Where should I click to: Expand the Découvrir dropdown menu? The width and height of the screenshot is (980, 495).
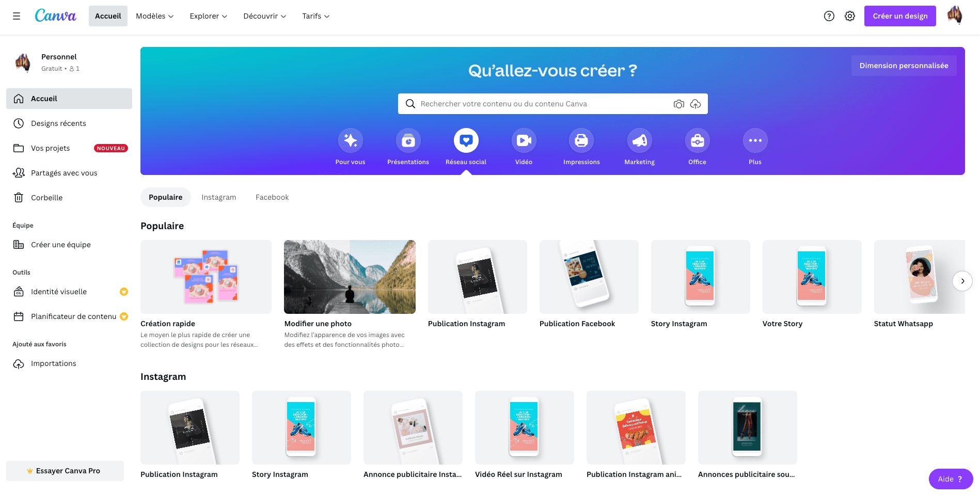tap(264, 16)
